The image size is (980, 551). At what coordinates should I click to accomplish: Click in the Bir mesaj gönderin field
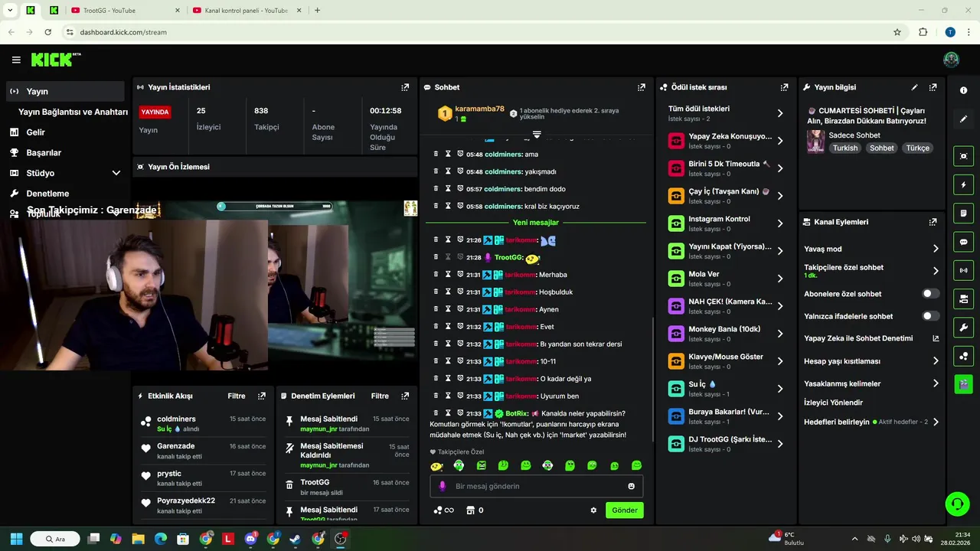[536, 486]
